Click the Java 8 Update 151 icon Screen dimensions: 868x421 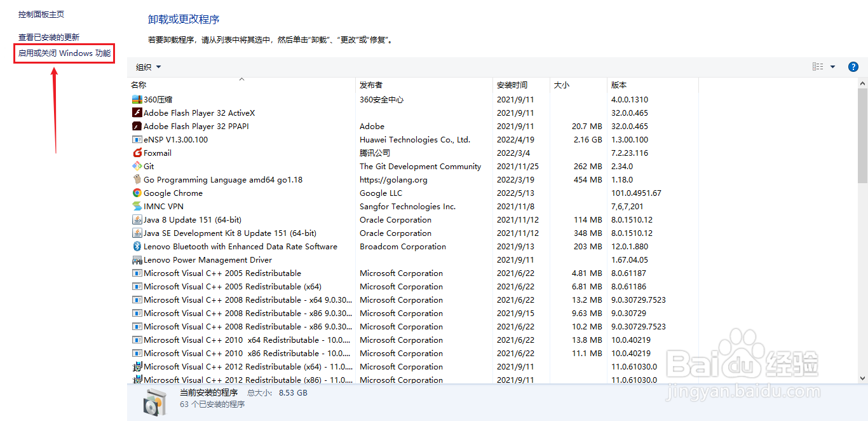coord(137,219)
